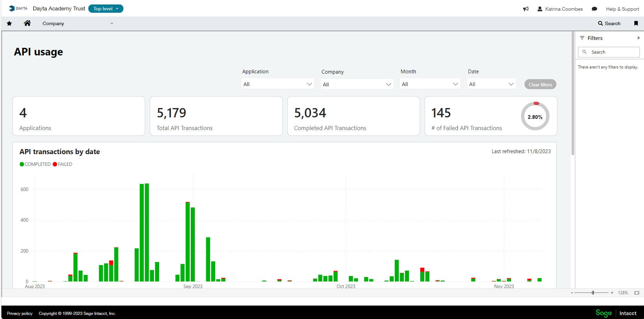
Task: Open the Month filter dropdown
Action: pos(430,84)
